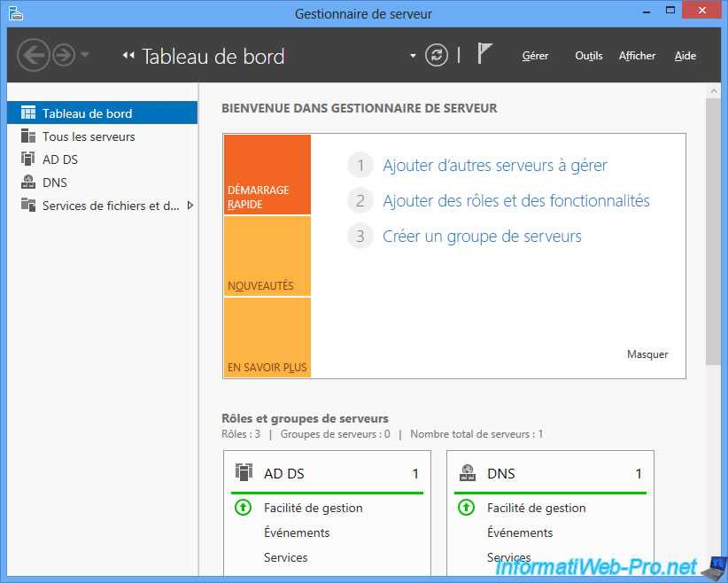This screenshot has height=583, width=728.
Task: Open the dropdown arrow left of refresh icon
Action: coord(413,56)
